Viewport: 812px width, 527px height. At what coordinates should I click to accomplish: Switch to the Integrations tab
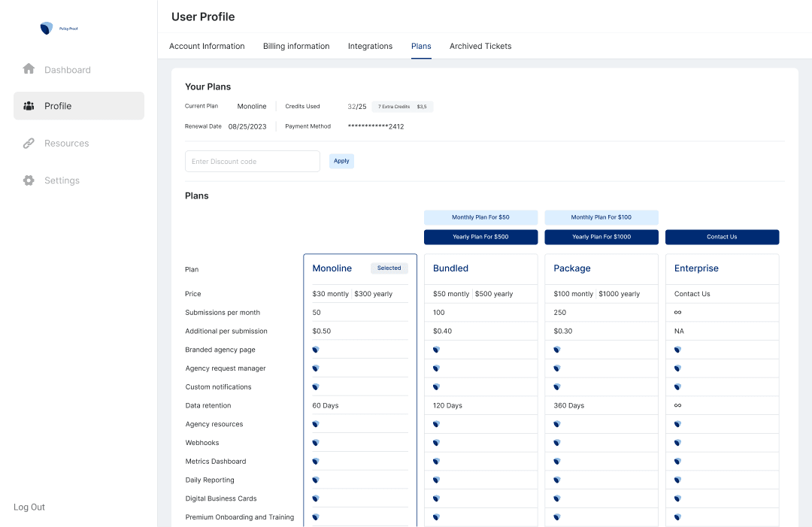pyautogui.click(x=370, y=46)
